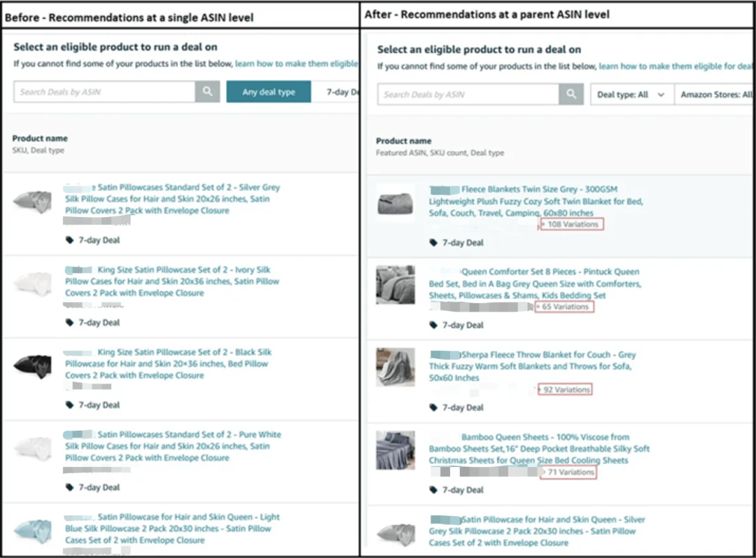Open the learn how to make them eligible link in the Before panel
756x558 pixels.
296,64
